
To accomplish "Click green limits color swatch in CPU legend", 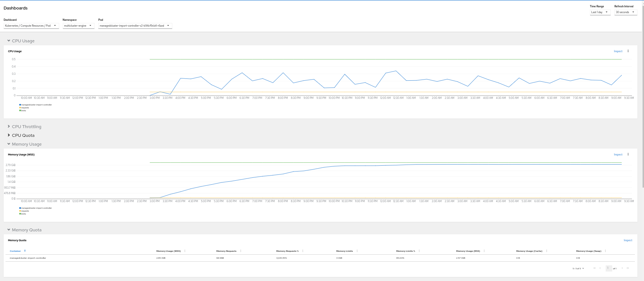I will [x=20, y=111].
